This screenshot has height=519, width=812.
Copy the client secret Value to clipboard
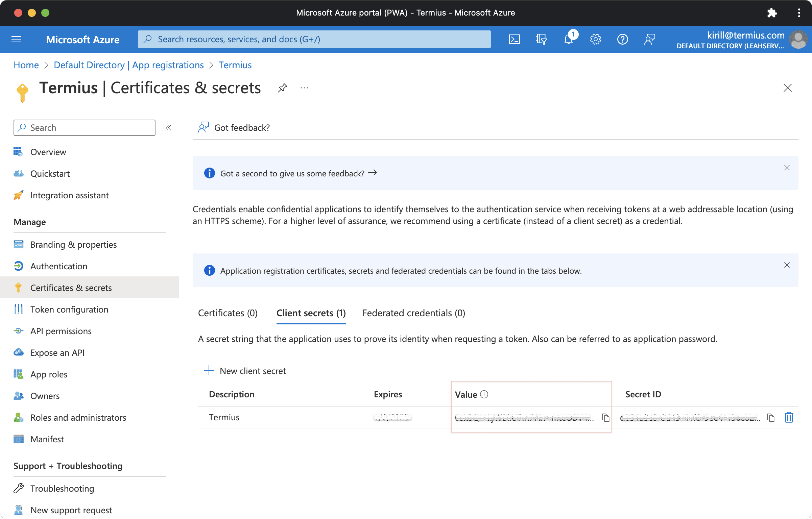605,418
